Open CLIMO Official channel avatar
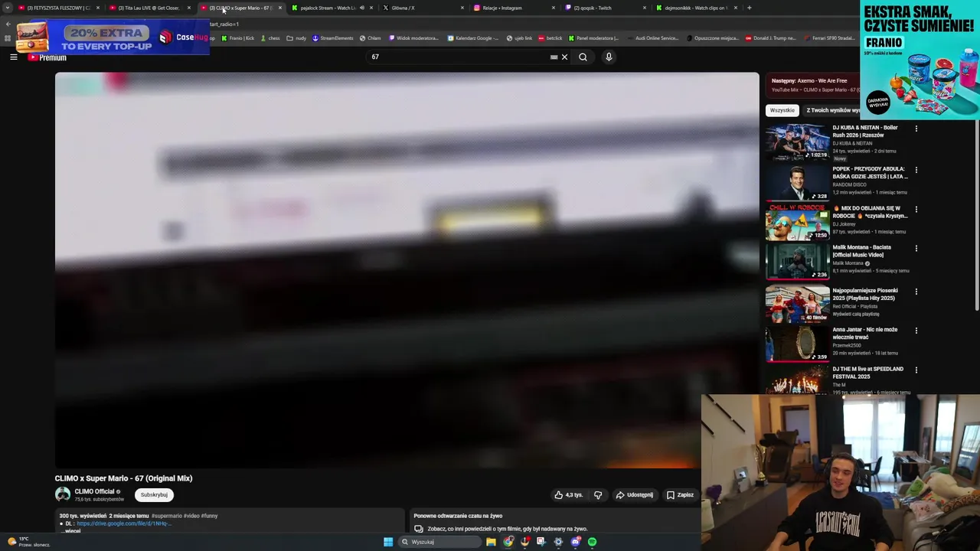The width and height of the screenshot is (980, 551). pos(63,494)
